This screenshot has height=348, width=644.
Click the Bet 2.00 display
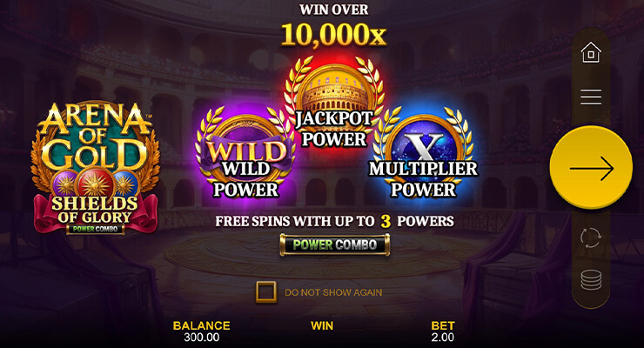443,331
